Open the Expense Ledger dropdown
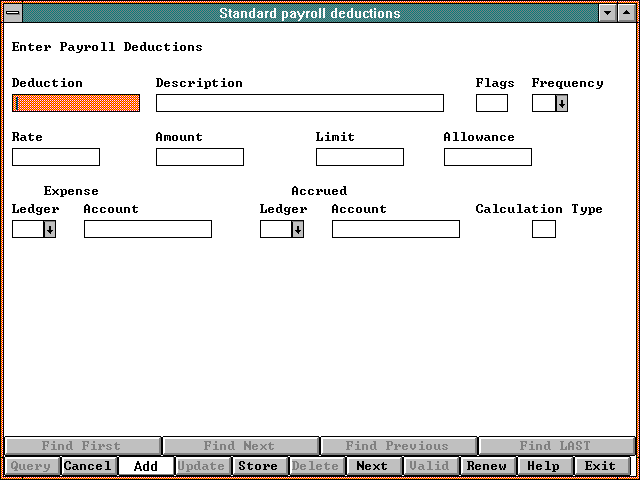Screen dimensions: 640x480 point(49,229)
